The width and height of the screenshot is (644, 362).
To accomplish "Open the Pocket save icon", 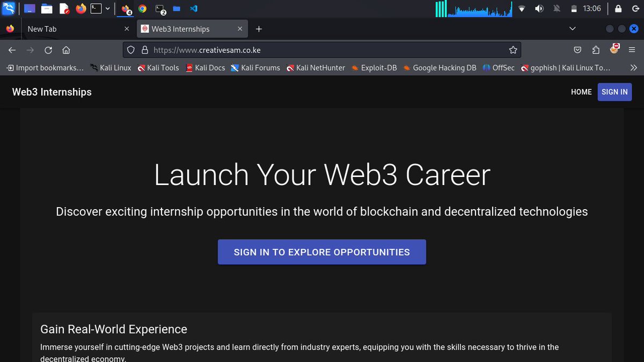I will 577,50.
